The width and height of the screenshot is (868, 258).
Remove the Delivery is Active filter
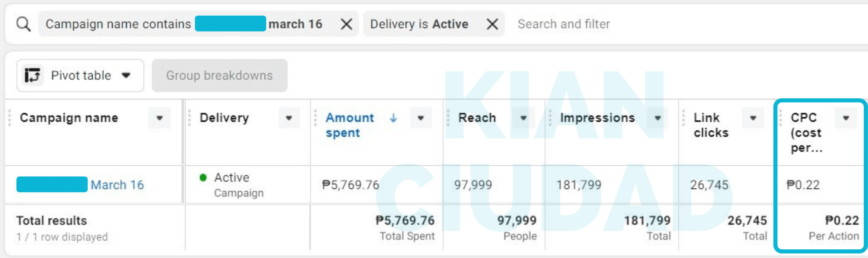pos(492,24)
